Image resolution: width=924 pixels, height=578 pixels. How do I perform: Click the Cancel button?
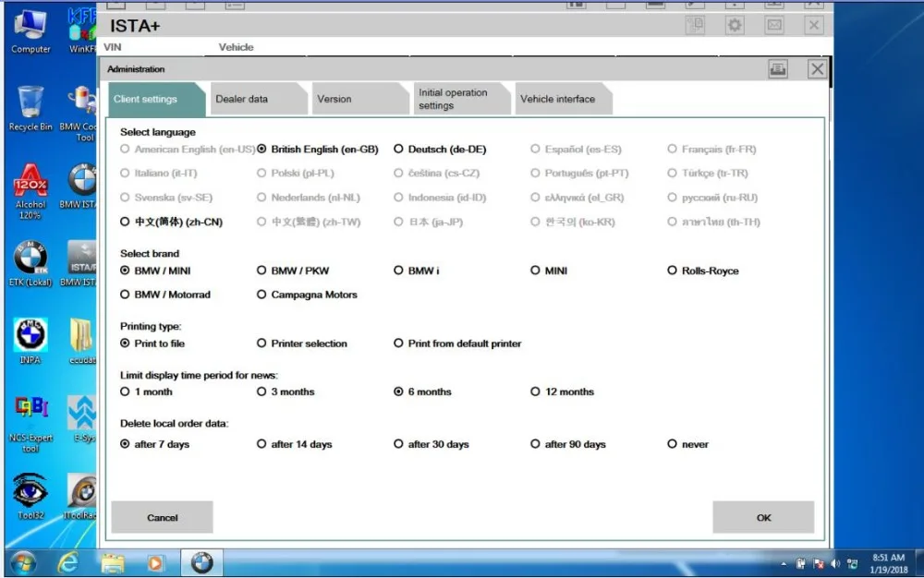pos(162,517)
